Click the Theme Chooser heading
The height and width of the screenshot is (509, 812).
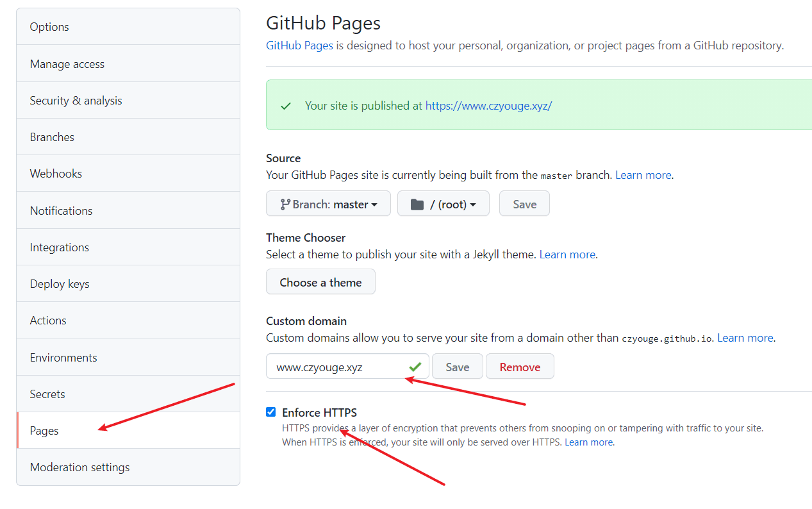pyautogui.click(x=306, y=237)
